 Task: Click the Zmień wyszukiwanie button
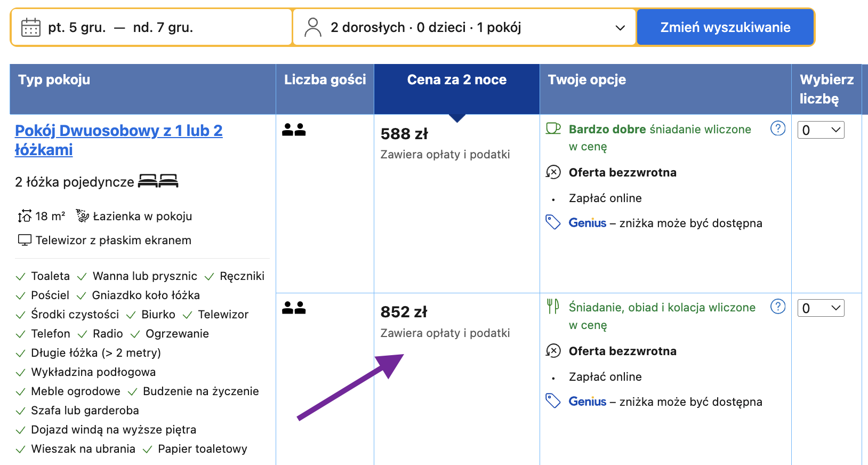point(725,27)
